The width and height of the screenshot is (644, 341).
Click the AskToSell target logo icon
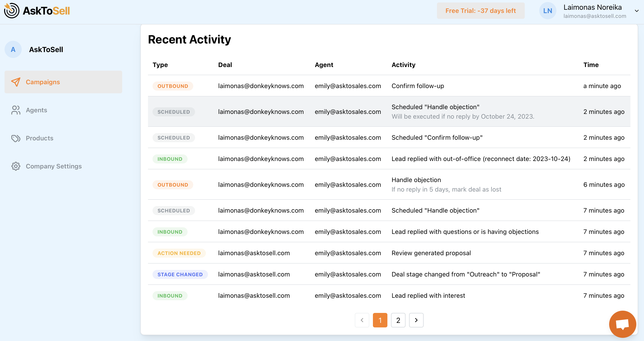click(12, 10)
